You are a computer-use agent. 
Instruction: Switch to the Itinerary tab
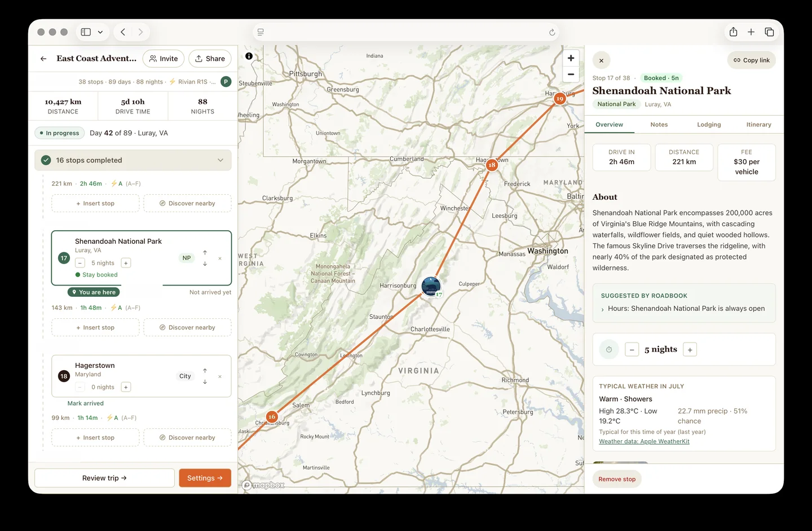758,125
